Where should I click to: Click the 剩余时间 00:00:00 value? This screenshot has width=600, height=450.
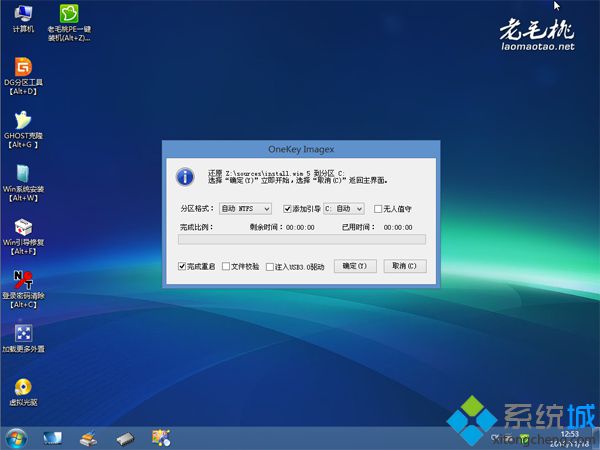pyautogui.click(x=300, y=228)
